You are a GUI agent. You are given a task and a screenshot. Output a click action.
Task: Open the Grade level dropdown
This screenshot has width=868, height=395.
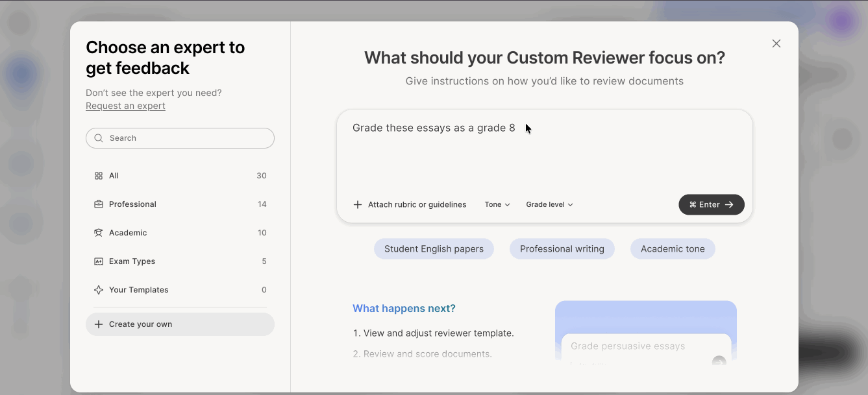tap(549, 204)
